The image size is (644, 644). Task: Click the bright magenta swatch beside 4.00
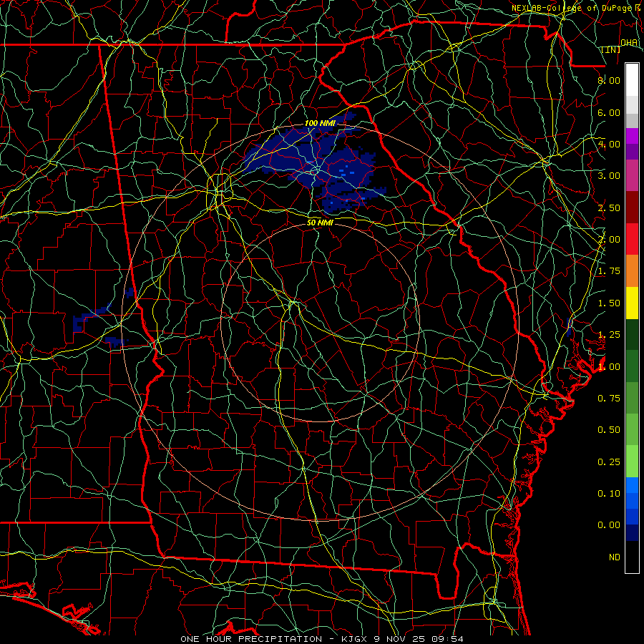click(632, 136)
